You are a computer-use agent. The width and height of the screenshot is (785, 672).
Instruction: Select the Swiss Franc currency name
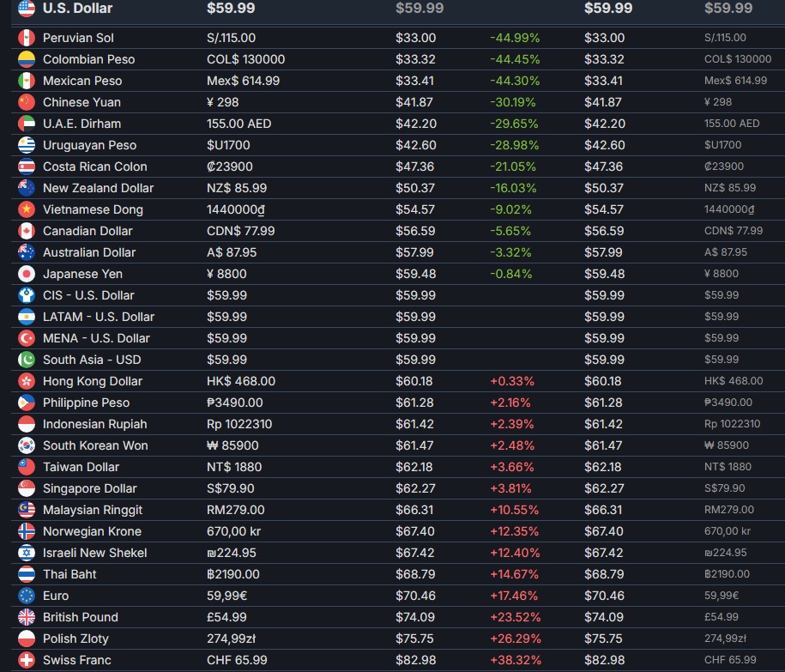(77, 660)
